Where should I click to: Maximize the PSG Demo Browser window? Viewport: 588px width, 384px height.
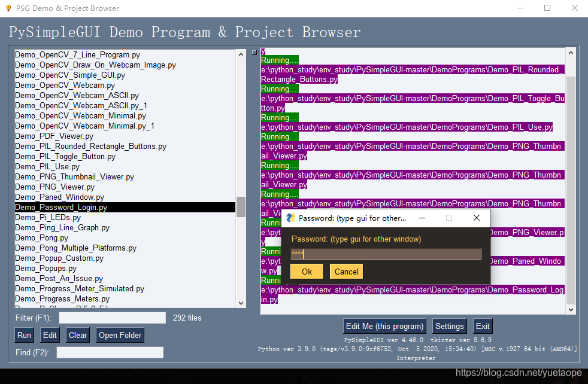click(x=547, y=8)
